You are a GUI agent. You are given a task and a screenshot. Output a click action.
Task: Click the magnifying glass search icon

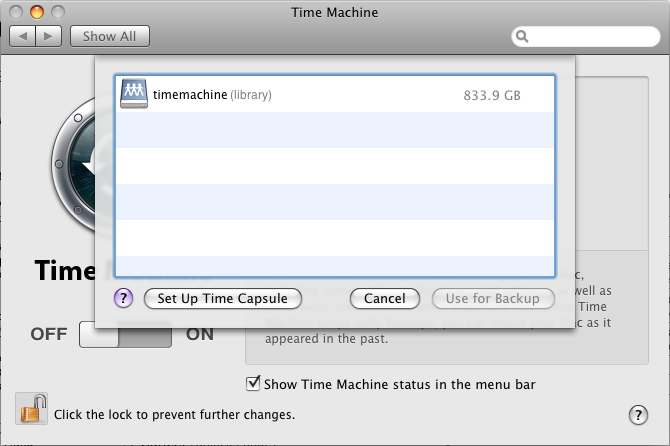[522, 37]
